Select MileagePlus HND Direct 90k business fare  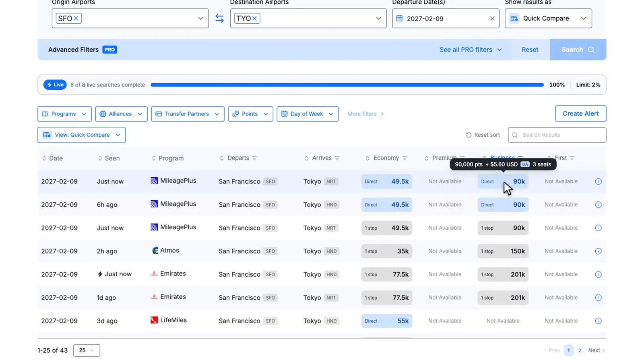[503, 205]
